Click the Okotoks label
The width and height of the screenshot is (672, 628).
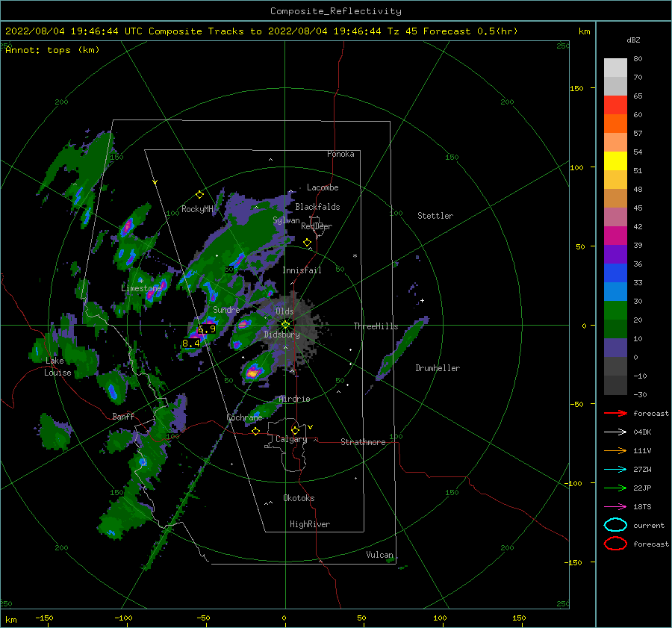(x=299, y=498)
